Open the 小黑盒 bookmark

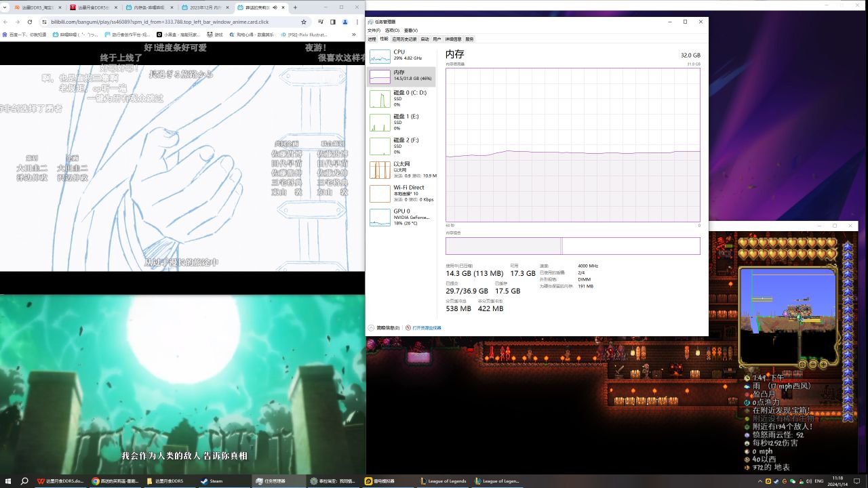(x=180, y=35)
